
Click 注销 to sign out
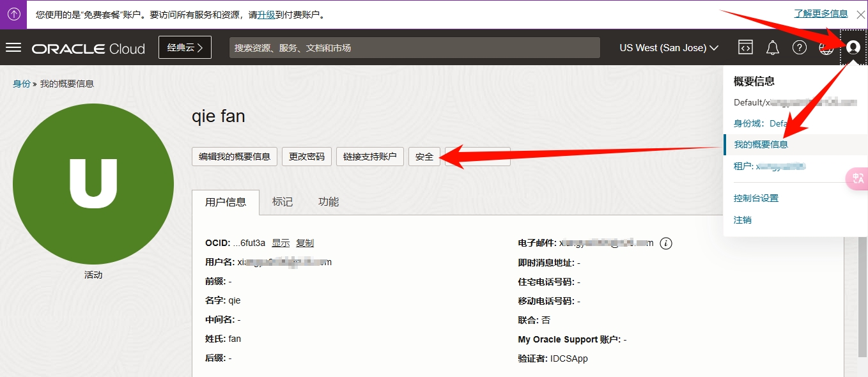click(x=743, y=220)
